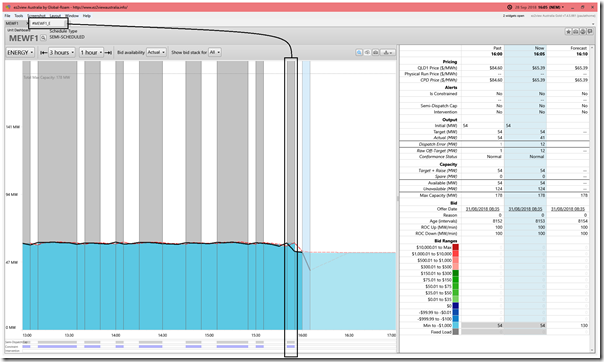
Task: Click the star favourite icon
Action: (568, 32)
